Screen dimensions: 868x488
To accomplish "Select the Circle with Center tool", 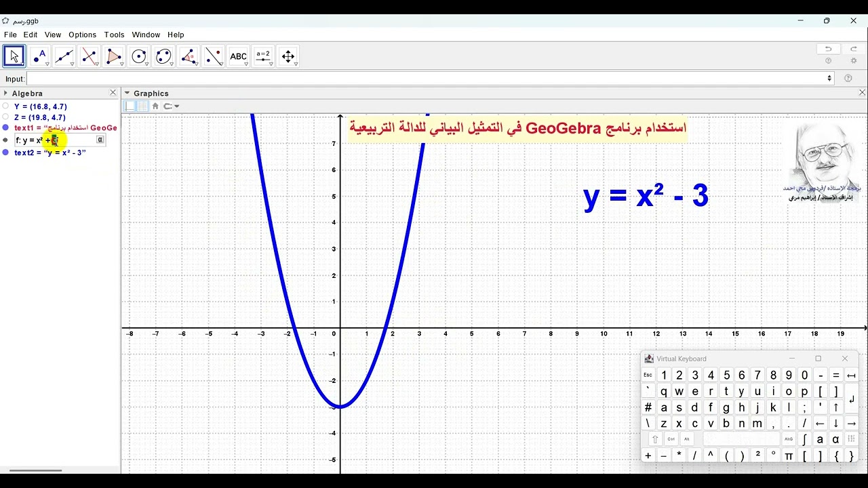I will coord(139,56).
